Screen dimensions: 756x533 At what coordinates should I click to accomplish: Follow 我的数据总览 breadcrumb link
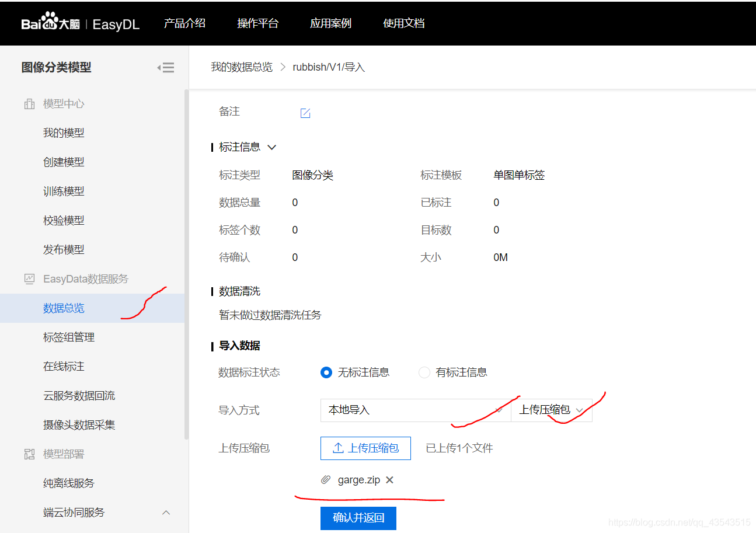click(242, 67)
